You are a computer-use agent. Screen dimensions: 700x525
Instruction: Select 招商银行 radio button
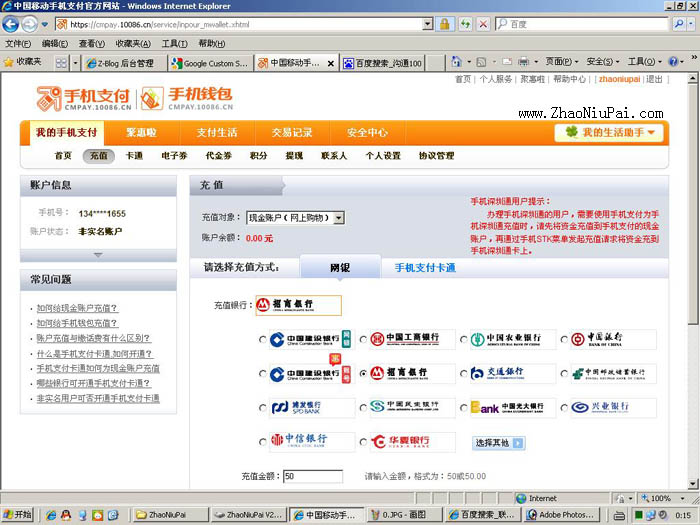pos(363,373)
